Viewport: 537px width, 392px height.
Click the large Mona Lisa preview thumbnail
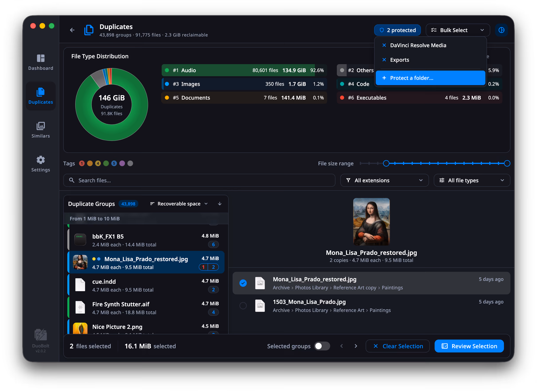pyautogui.click(x=371, y=222)
